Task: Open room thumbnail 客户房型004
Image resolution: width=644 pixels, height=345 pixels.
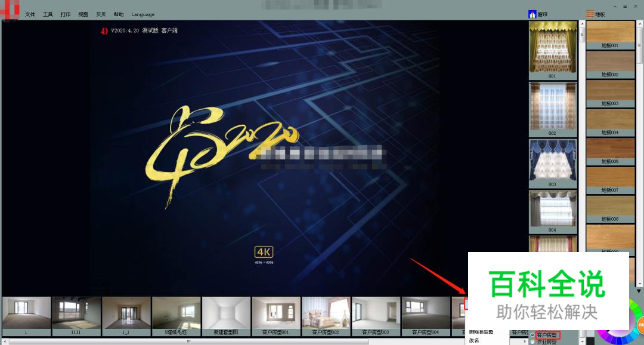Action: pos(426,316)
